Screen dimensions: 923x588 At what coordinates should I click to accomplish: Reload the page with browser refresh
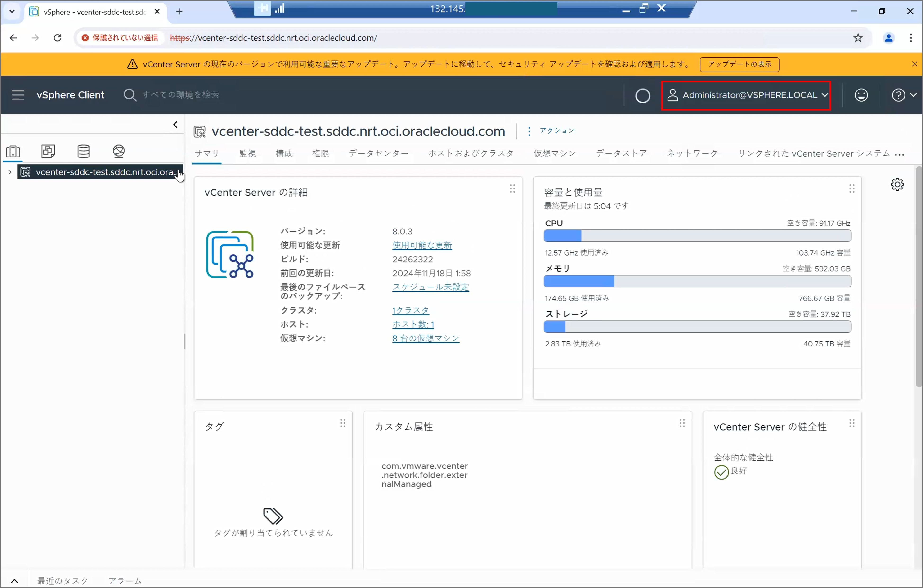point(58,38)
